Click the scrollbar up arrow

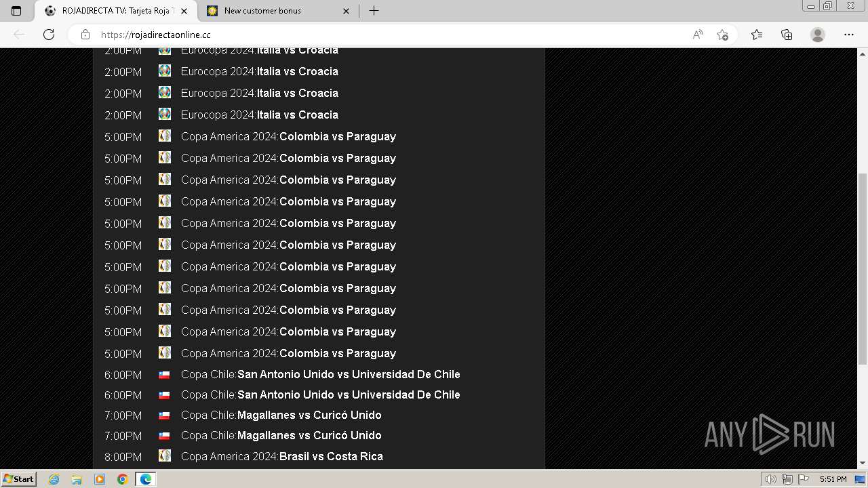pyautogui.click(x=863, y=53)
